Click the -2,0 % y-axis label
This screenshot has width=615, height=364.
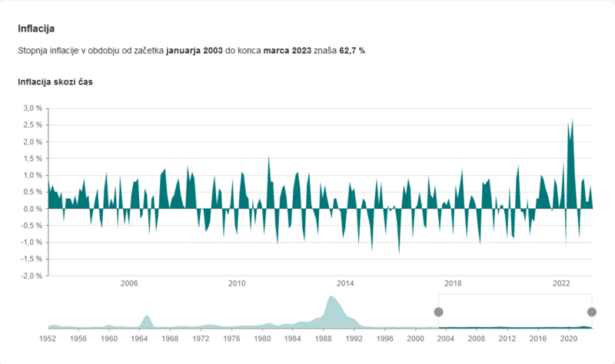[31, 276]
